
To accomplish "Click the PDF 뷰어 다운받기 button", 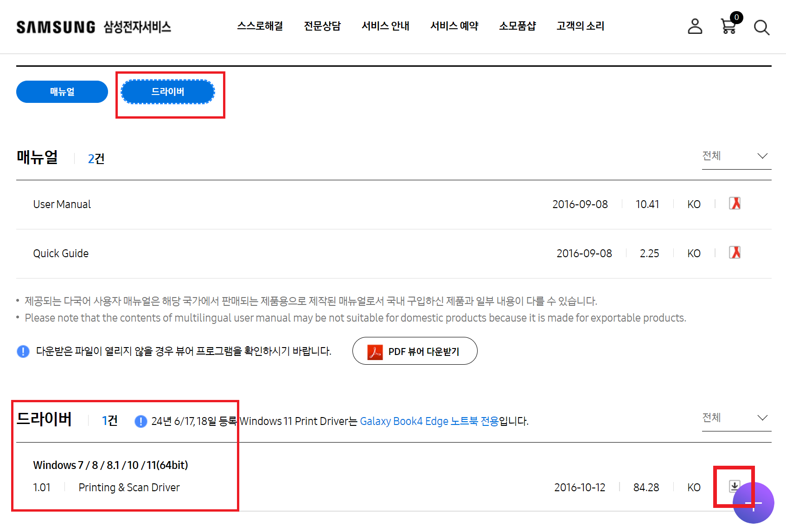I will 415,351.
